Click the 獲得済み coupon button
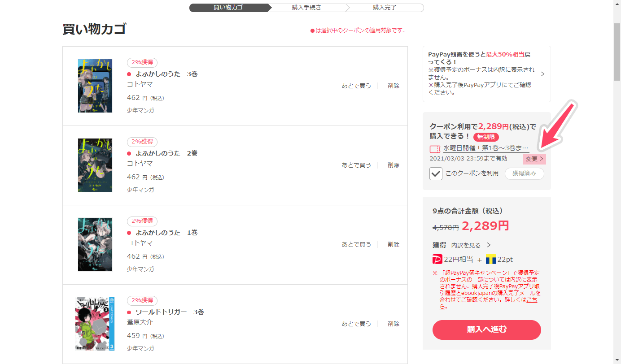 [x=524, y=173]
